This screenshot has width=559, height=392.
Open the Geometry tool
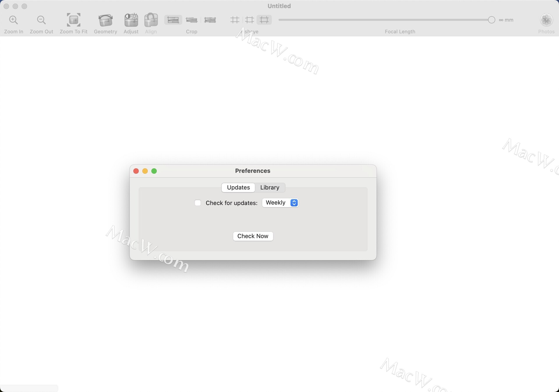[x=105, y=20]
